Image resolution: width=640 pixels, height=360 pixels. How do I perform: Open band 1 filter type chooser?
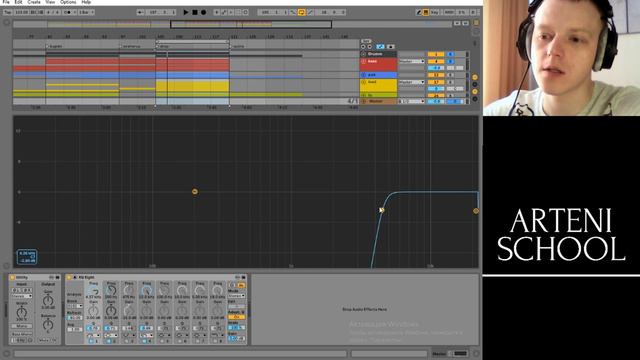click(x=93, y=335)
